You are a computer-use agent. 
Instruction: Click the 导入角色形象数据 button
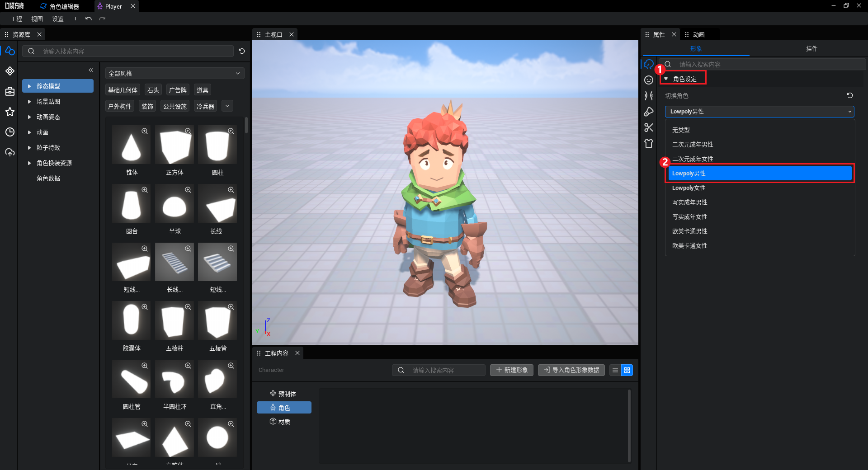point(571,370)
